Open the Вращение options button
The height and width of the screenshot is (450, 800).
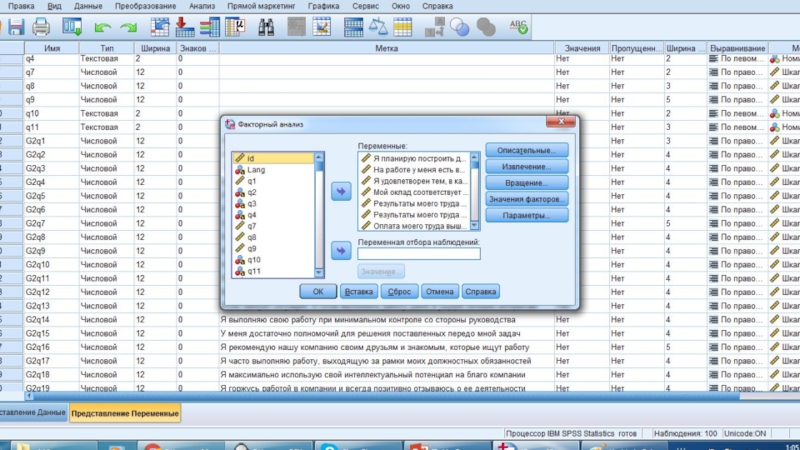pos(527,183)
